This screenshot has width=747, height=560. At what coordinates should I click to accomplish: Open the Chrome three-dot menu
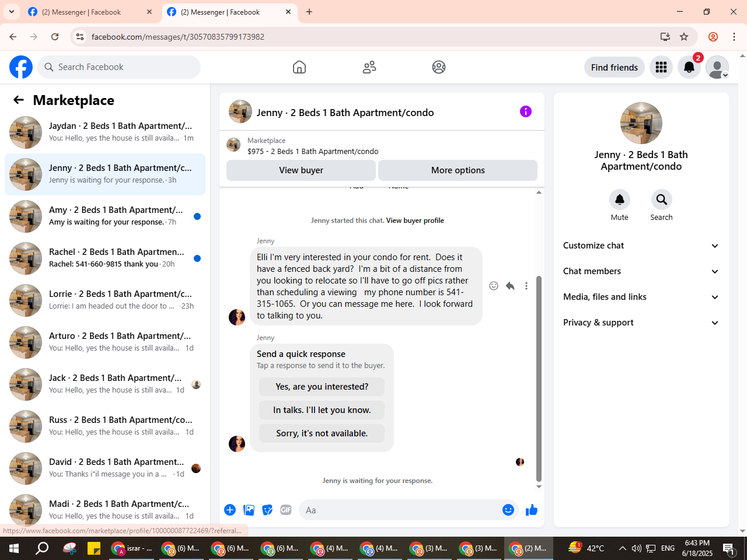tap(734, 37)
